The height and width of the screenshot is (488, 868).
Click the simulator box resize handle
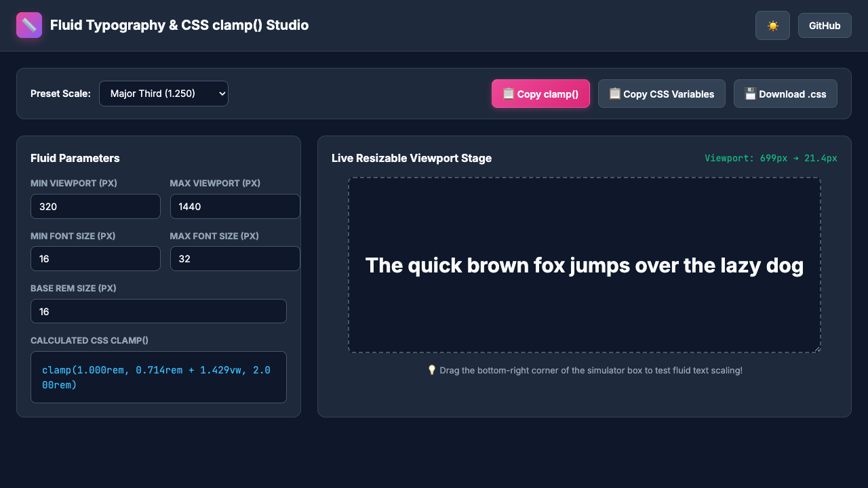816,348
